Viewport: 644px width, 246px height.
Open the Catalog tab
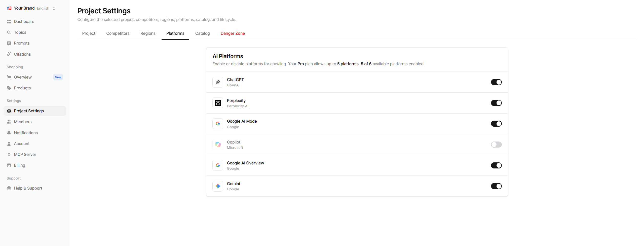pos(202,33)
